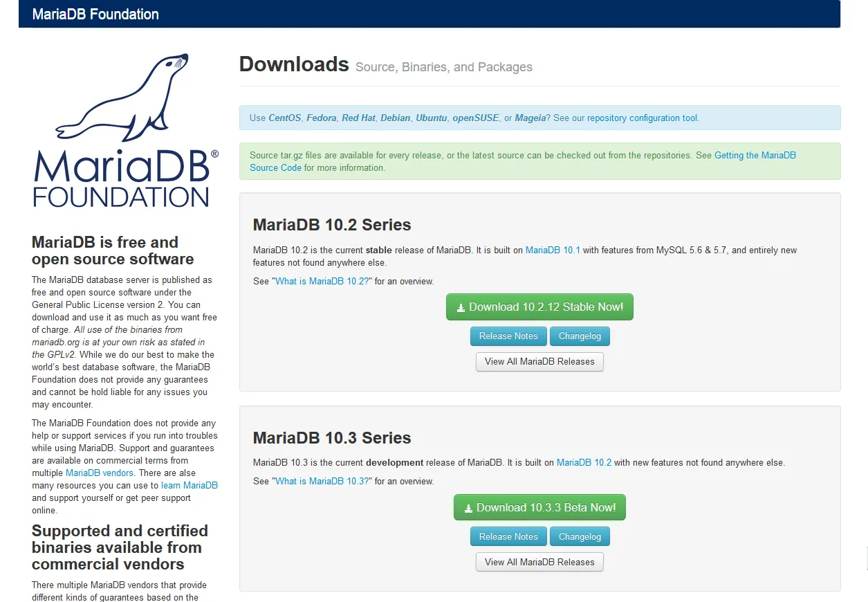Click the Red Hat text in the blue notice
This screenshot has width=868, height=602.
click(x=358, y=118)
